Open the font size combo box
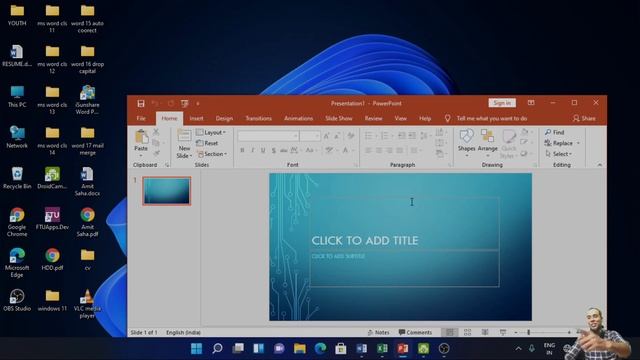 [310, 136]
